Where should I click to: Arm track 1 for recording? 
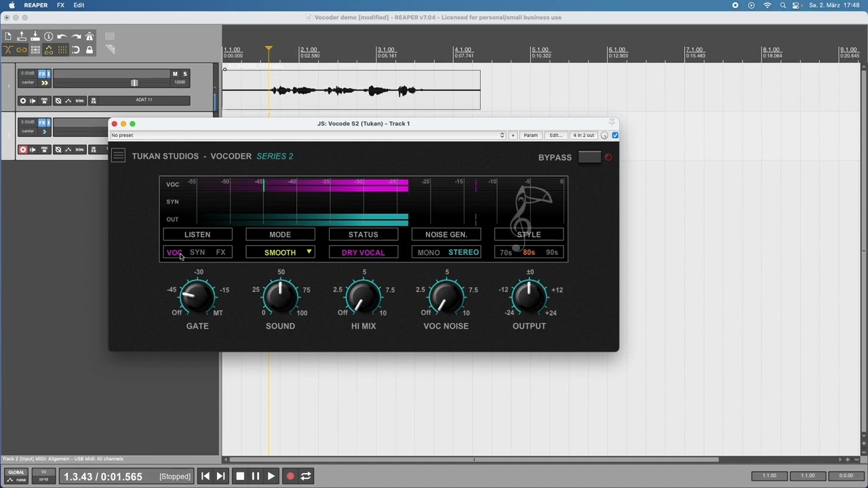click(23, 101)
